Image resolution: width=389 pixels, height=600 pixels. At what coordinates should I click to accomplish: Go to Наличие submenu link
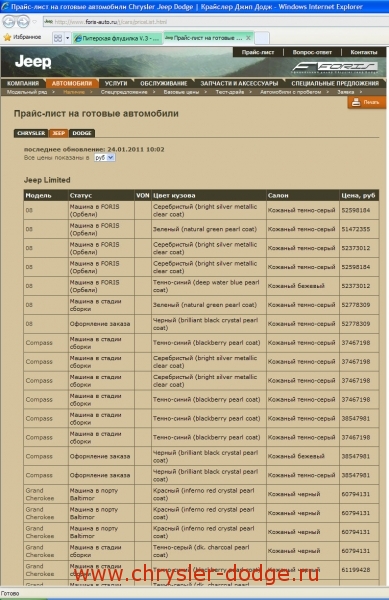(x=74, y=92)
